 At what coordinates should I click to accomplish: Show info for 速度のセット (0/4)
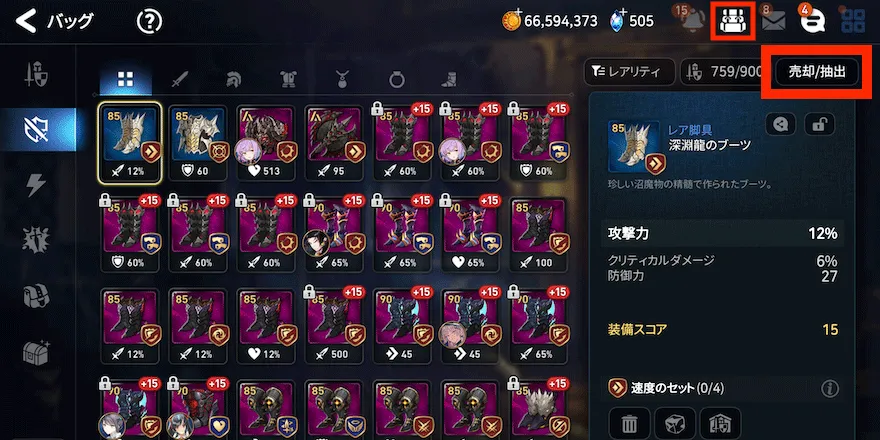coord(829,388)
